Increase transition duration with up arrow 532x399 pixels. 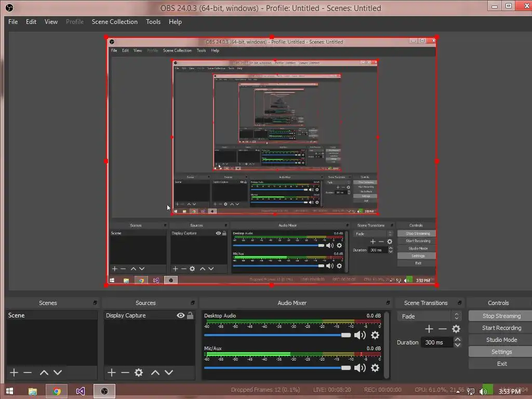click(457, 340)
